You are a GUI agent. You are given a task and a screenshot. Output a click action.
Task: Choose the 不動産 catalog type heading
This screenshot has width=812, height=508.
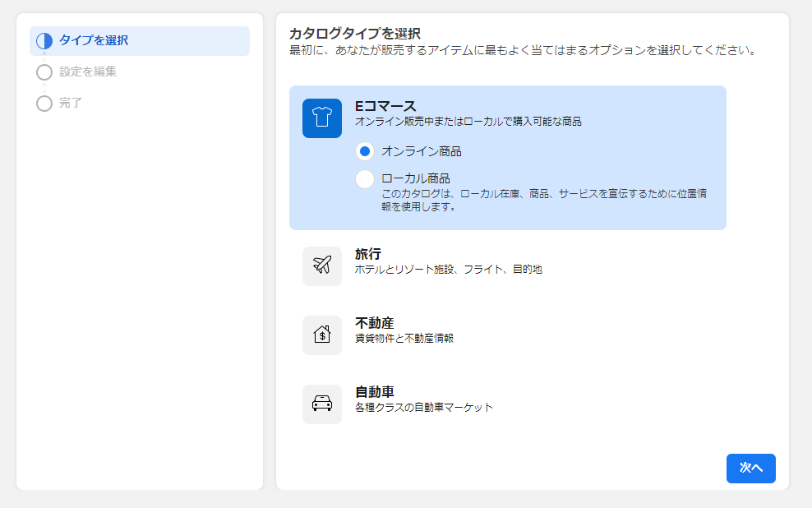point(375,322)
